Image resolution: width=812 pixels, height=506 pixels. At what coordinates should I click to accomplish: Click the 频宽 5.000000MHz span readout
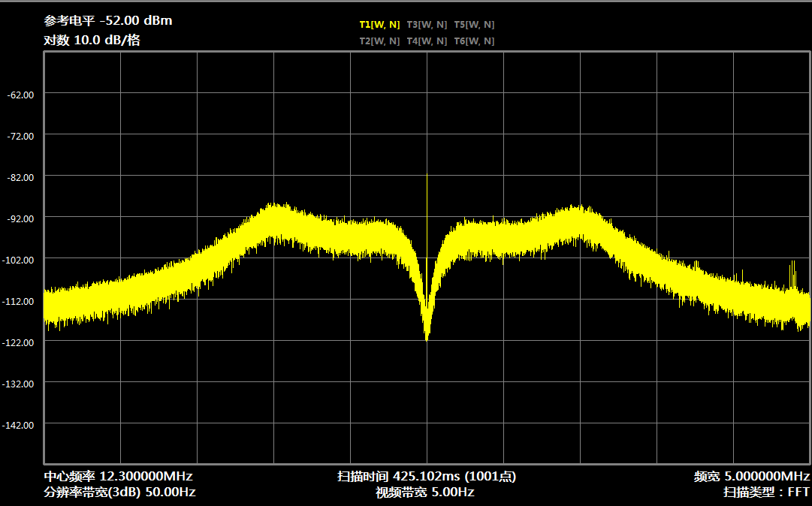(751, 477)
